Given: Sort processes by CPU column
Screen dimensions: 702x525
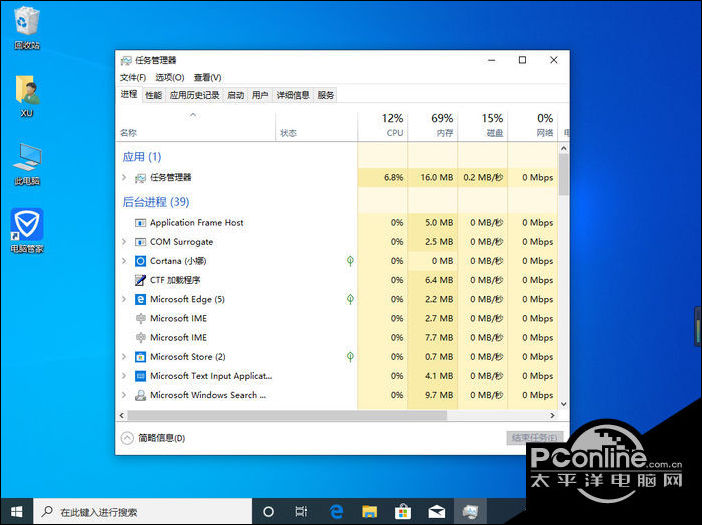Looking at the screenshot, I should pos(383,125).
